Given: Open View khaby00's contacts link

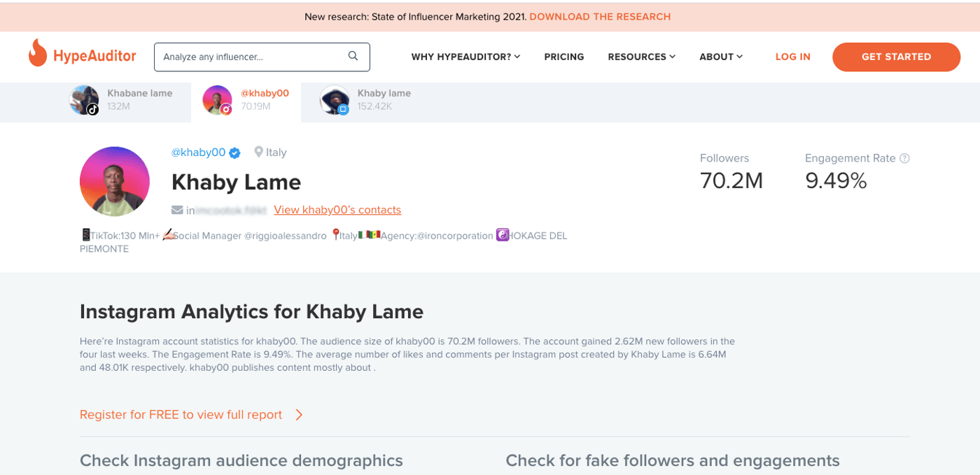Looking at the screenshot, I should tap(337, 210).
